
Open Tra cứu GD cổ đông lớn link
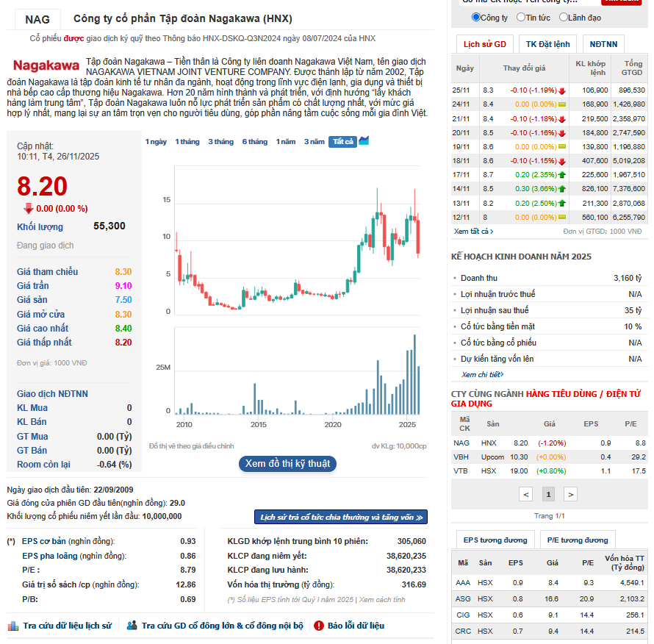pos(223,626)
